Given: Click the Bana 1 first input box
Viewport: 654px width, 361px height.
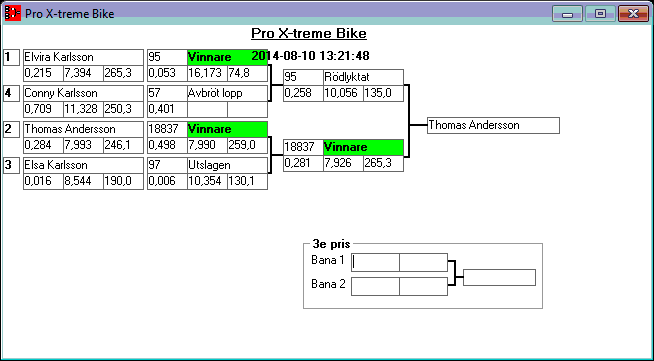Looking at the screenshot, I should coord(375,262).
